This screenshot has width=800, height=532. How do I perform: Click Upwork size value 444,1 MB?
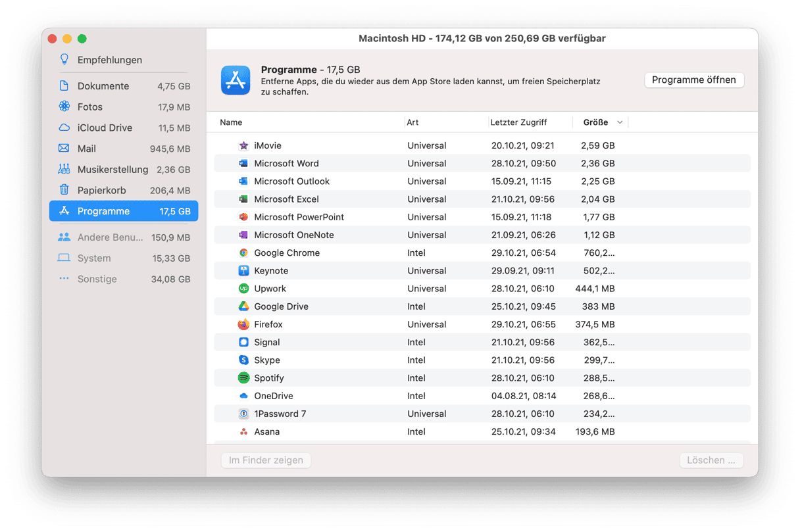[x=595, y=288]
